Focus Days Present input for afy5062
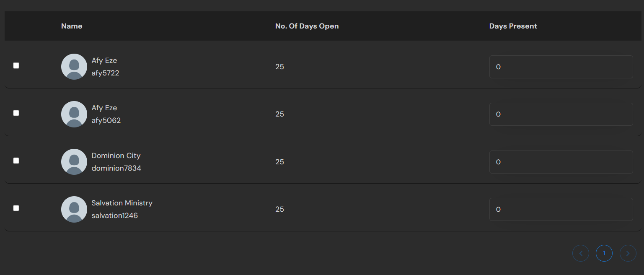 [x=561, y=114]
